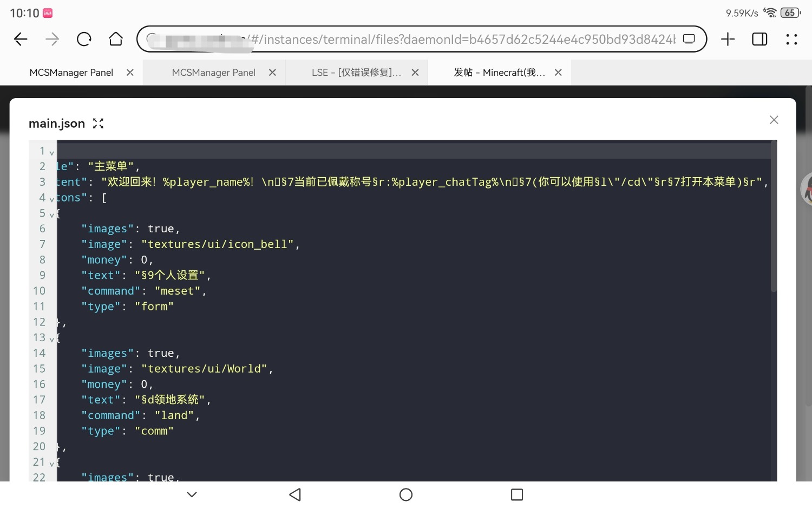This screenshot has height=508, width=812.
Task: Tap the Android home navigation button
Action: click(x=406, y=494)
